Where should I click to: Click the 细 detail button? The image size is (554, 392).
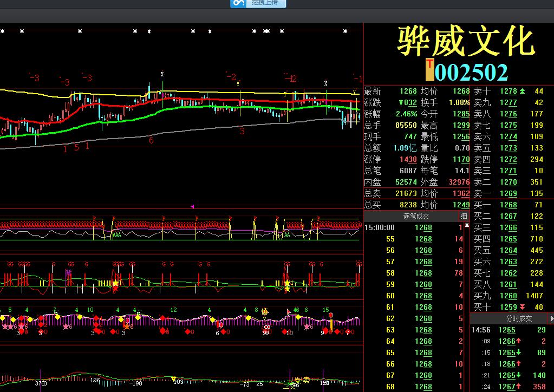[x=464, y=216]
